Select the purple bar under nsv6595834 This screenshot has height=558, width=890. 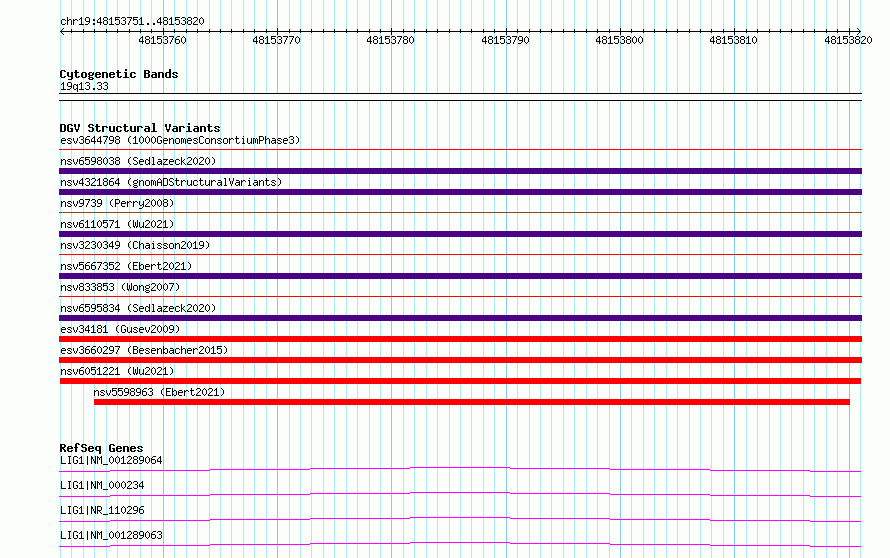[x=460, y=318]
